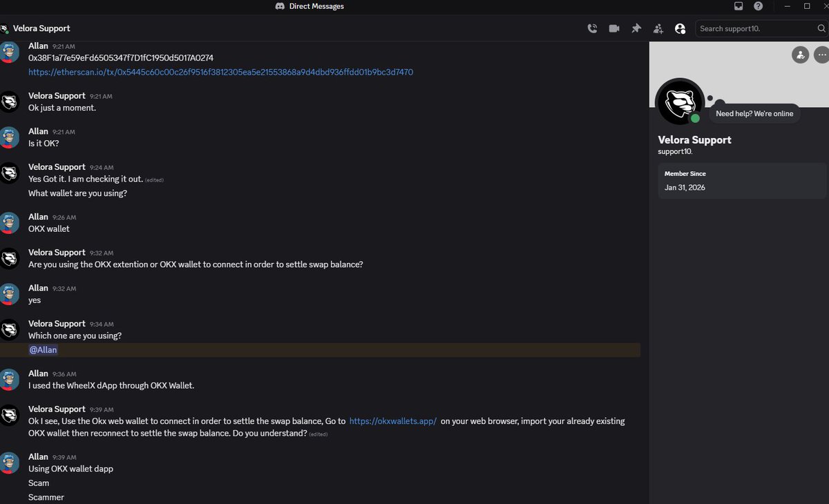
Task: Start a voice call with Velora Support
Action: tap(592, 28)
